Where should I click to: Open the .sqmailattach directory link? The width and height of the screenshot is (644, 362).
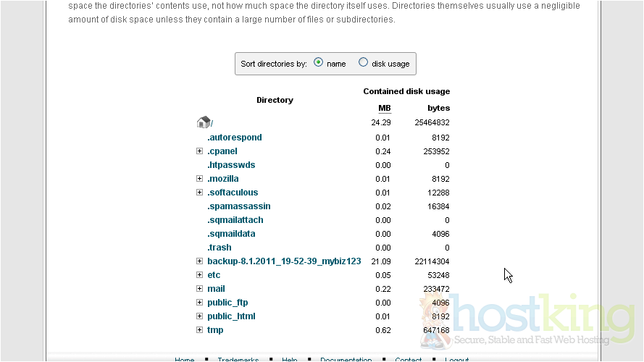click(235, 220)
